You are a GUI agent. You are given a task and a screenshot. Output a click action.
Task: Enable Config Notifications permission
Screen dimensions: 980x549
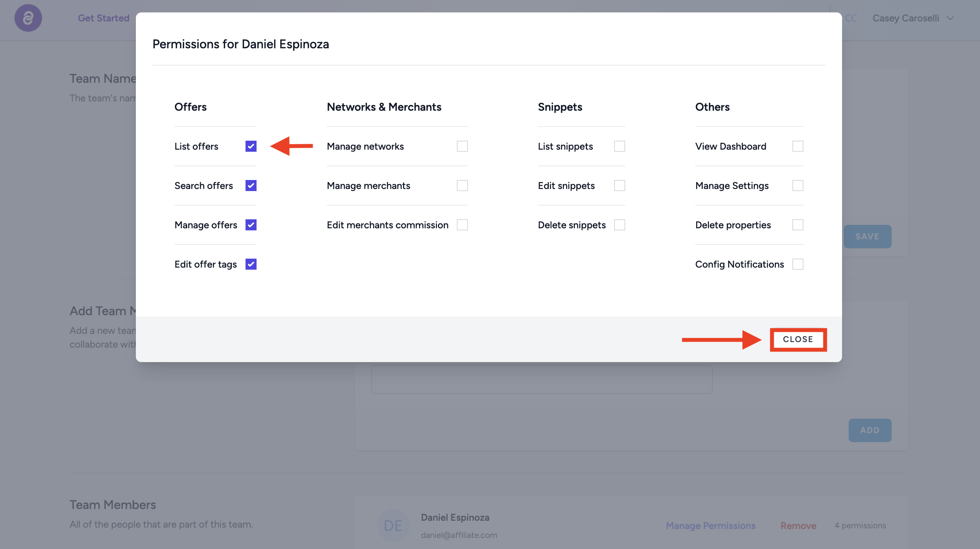[x=798, y=264]
